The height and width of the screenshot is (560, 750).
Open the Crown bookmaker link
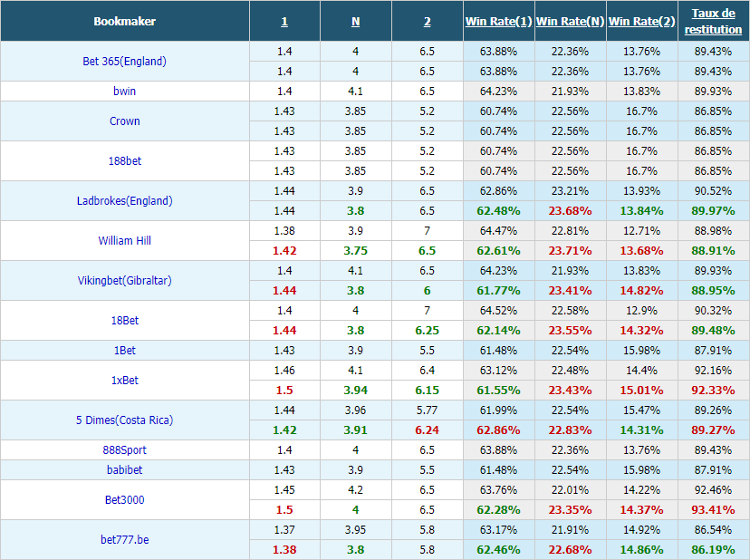click(124, 121)
